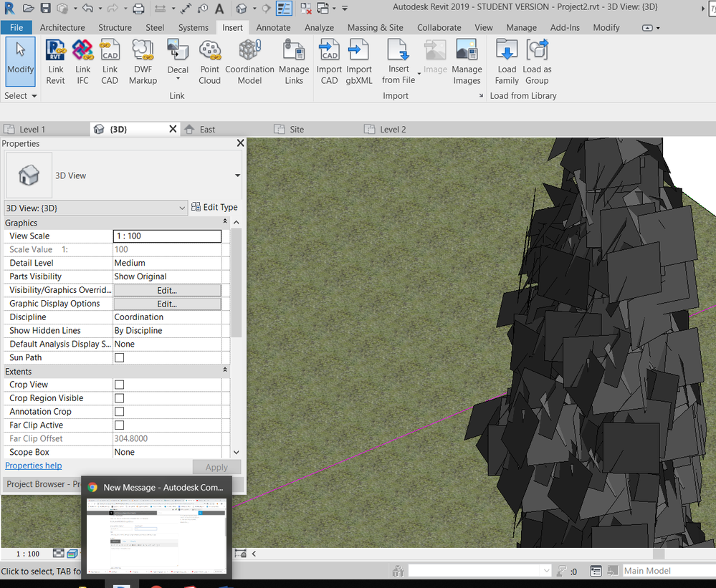
Task: Enable the Crop View checkbox
Action: coord(119,385)
